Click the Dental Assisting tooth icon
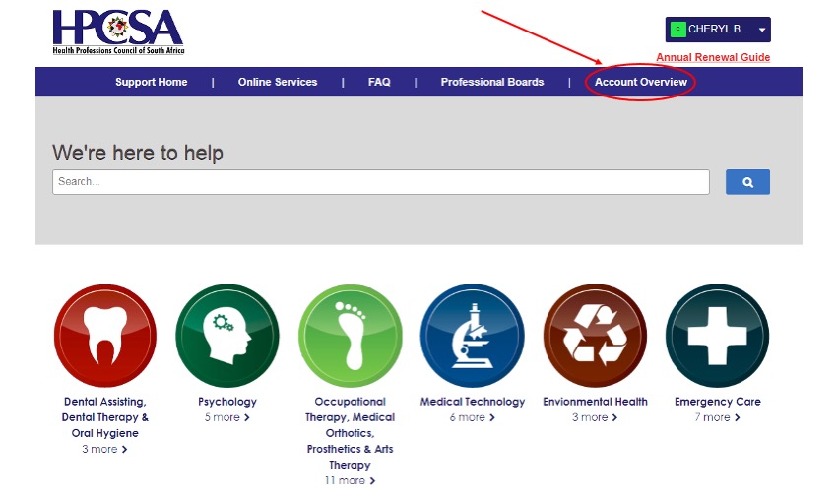 pos(105,336)
